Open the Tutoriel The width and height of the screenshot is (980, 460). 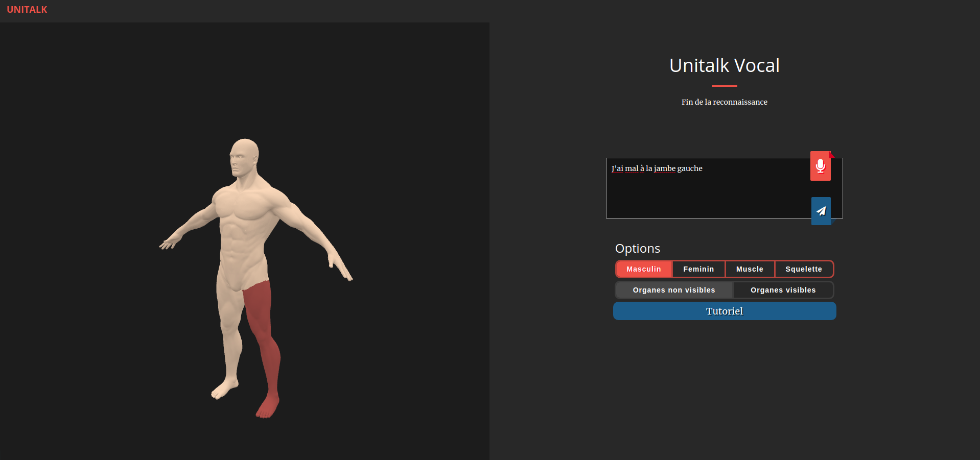pos(724,311)
